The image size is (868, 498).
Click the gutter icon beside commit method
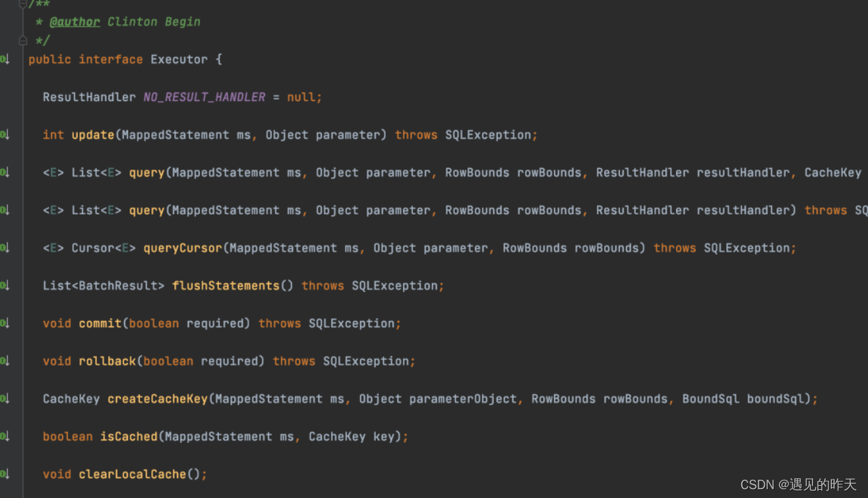click(5, 324)
